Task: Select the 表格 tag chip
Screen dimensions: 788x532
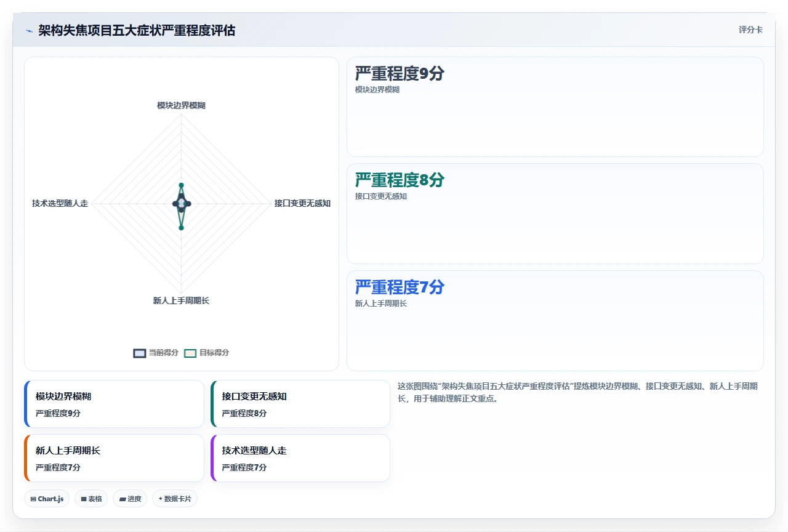Action: tap(91, 499)
